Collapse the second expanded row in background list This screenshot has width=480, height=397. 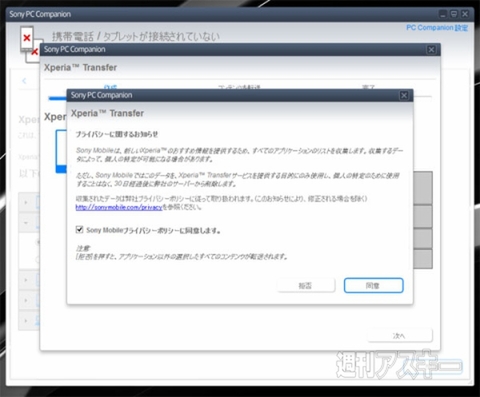click(26, 223)
